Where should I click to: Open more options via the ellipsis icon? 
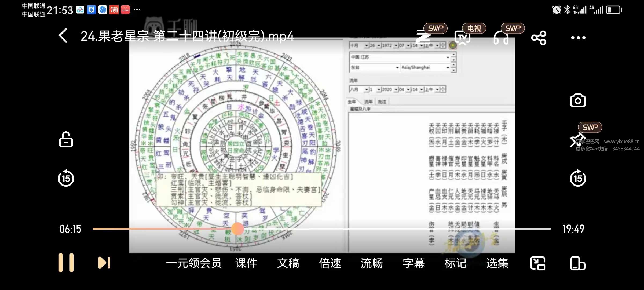(x=578, y=38)
